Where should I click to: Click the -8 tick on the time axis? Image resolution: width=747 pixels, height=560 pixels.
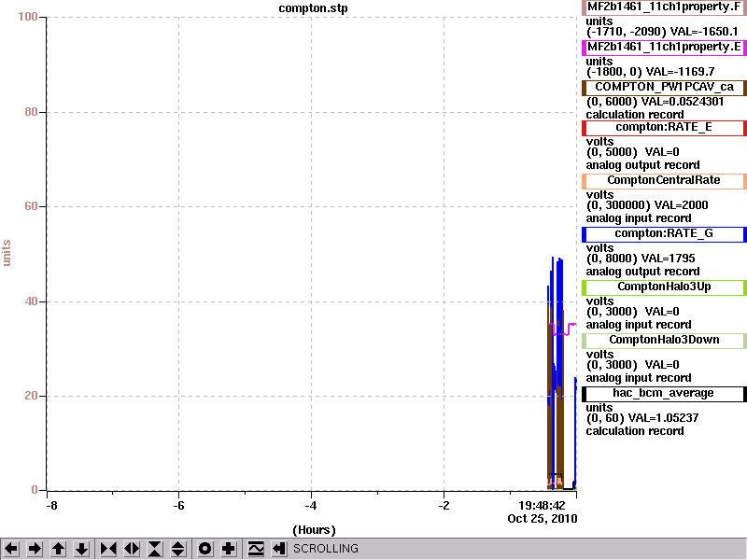coord(51,506)
